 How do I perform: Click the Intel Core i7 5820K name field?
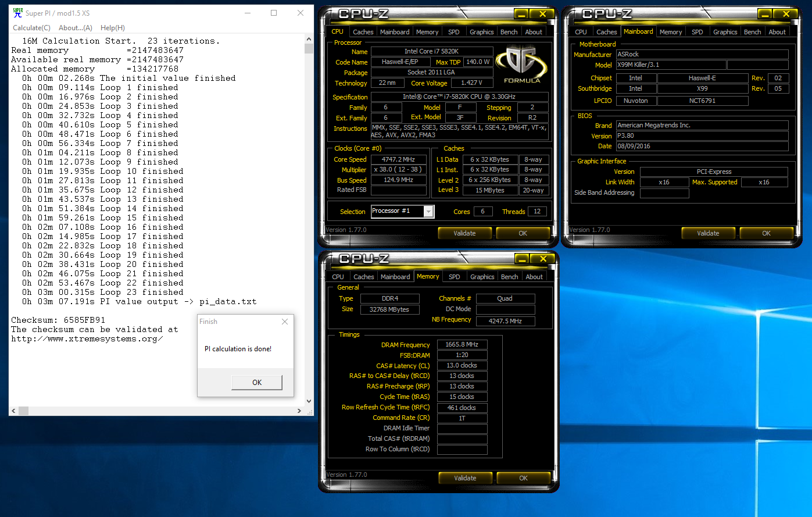[432, 52]
